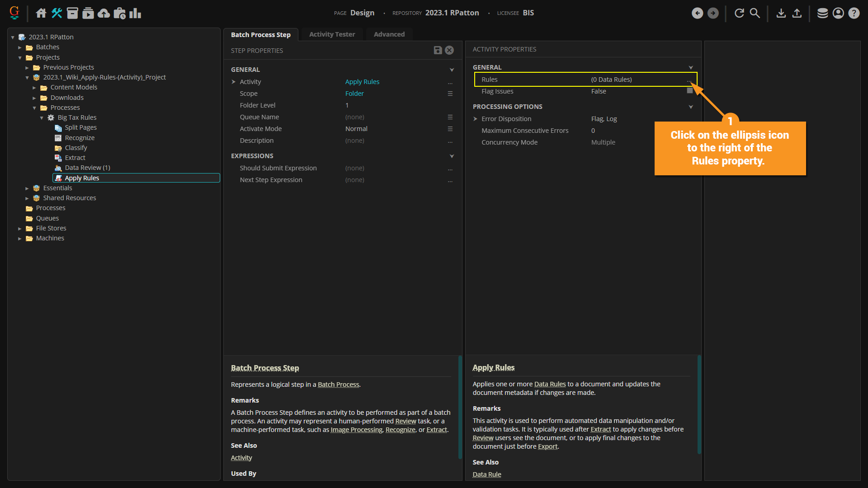Image resolution: width=868 pixels, height=488 pixels.
Task: Expand the Batches folder
Action: coord(20,47)
